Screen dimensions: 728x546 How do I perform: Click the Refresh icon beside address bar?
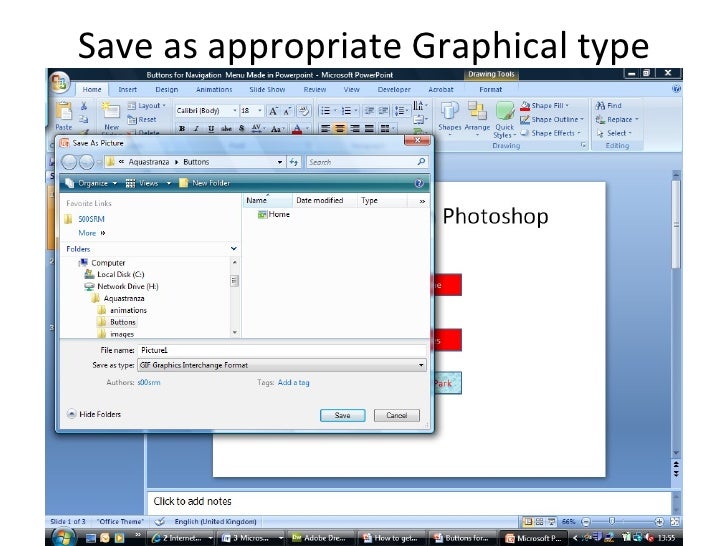point(294,162)
